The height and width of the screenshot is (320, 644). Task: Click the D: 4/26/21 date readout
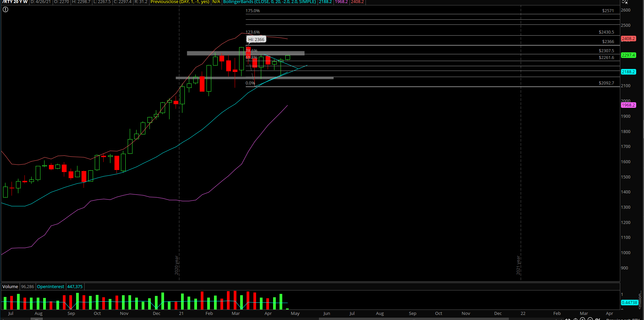coord(40,2)
